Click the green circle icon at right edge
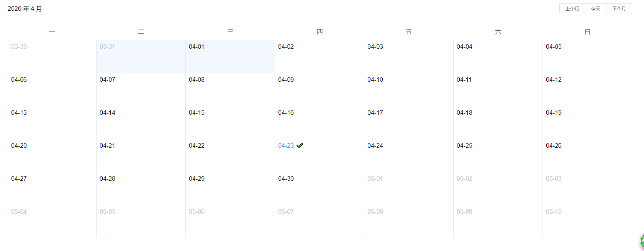This screenshot has height=251, width=644. [642, 241]
